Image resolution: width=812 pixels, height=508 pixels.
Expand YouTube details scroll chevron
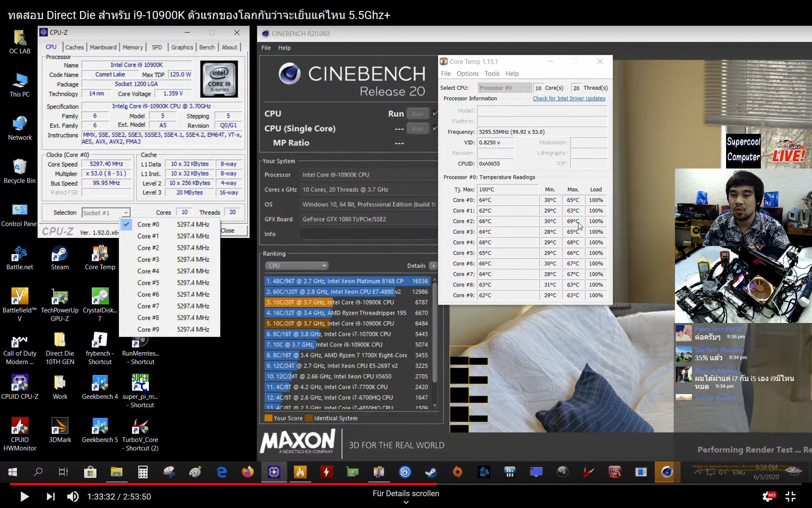[x=406, y=502]
